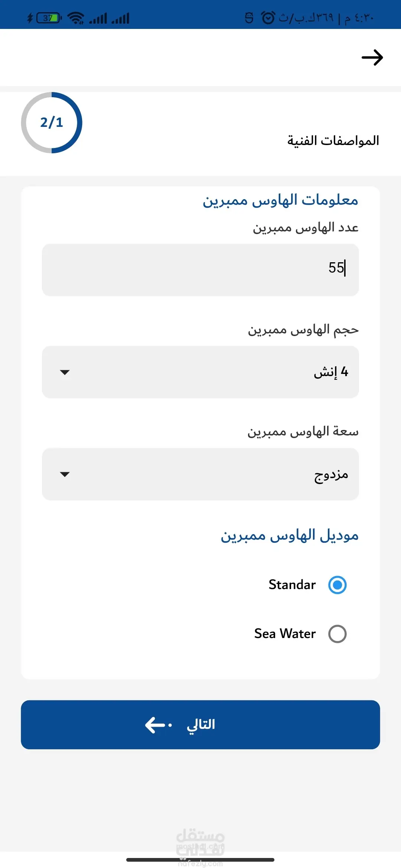Focus the hose count input containing 55
Image resolution: width=401 pixels, height=868 pixels.
point(200,270)
